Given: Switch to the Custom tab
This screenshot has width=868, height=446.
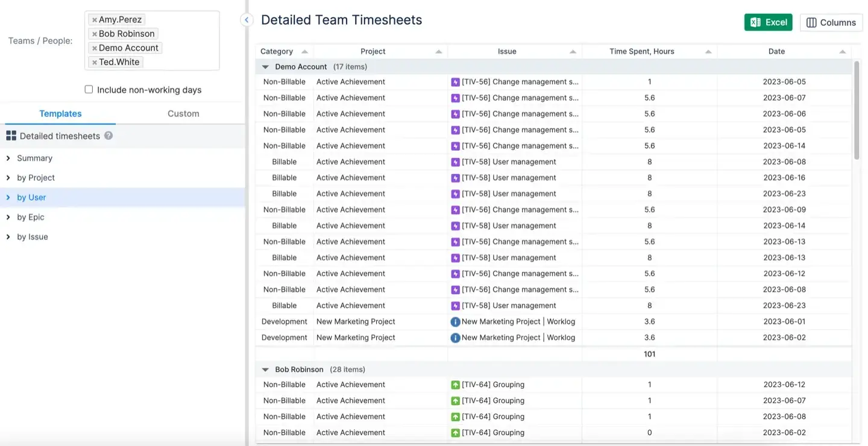Looking at the screenshot, I should coord(183,113).
